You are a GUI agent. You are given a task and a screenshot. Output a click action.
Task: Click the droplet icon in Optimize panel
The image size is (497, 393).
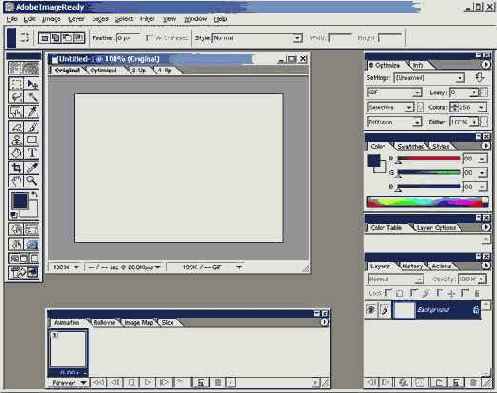pos(480,78)
